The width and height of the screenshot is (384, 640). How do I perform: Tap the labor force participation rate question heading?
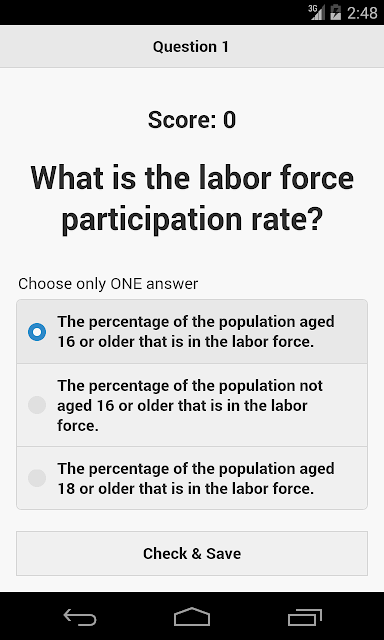[192, 199]
